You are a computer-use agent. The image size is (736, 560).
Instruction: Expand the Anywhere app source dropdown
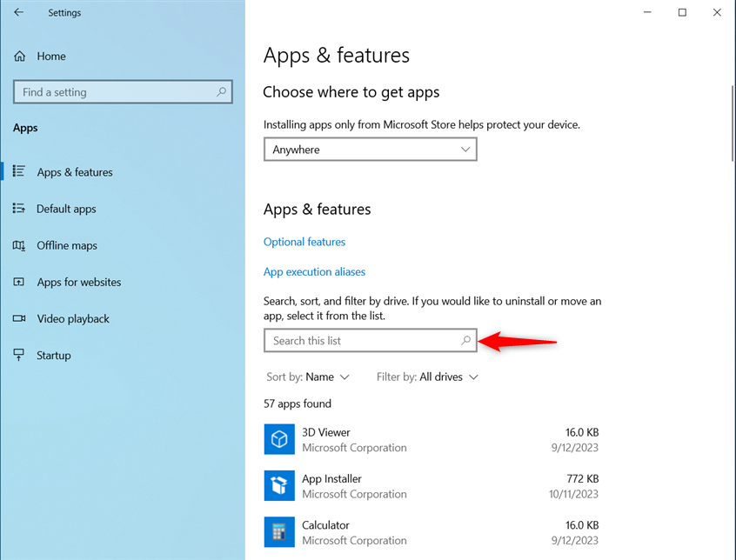click(x=371, y=150)
